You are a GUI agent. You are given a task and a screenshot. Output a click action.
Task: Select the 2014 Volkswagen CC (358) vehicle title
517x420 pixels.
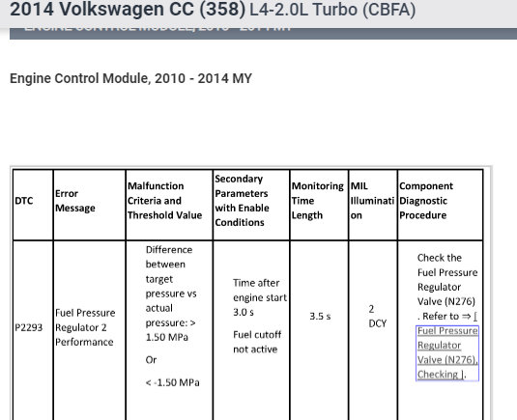[128, 10]
